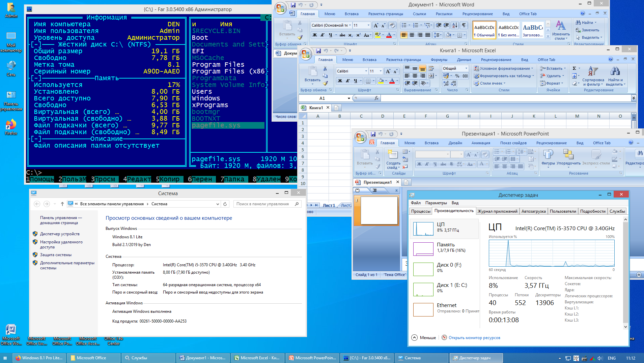Click PowerPoint's Create Slide icon

[x=393, y=154]
